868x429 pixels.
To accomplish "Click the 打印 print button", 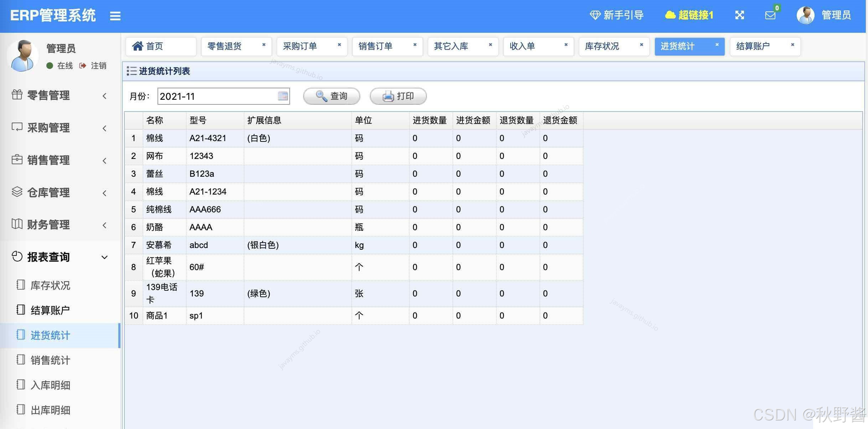I will (398, 96).
